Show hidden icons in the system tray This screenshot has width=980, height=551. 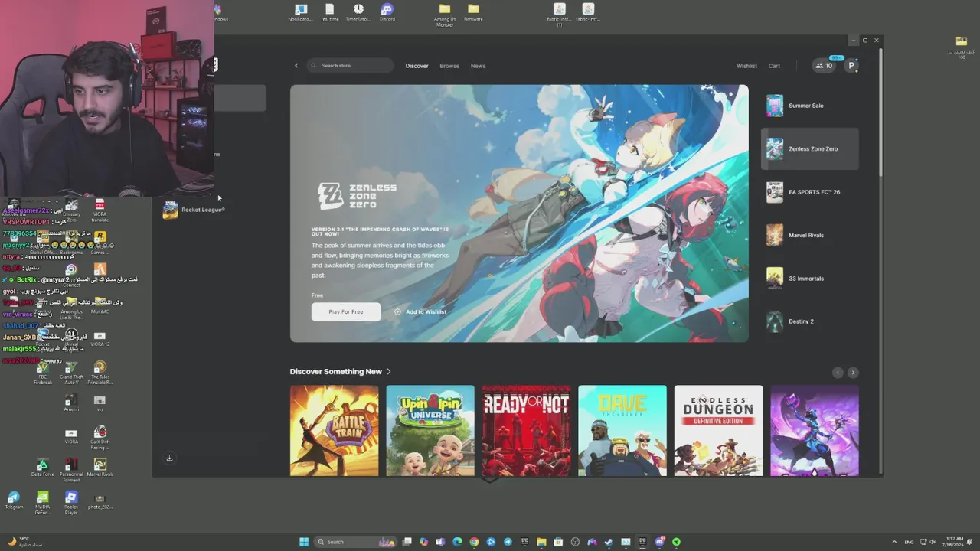[x=894, y=542]
